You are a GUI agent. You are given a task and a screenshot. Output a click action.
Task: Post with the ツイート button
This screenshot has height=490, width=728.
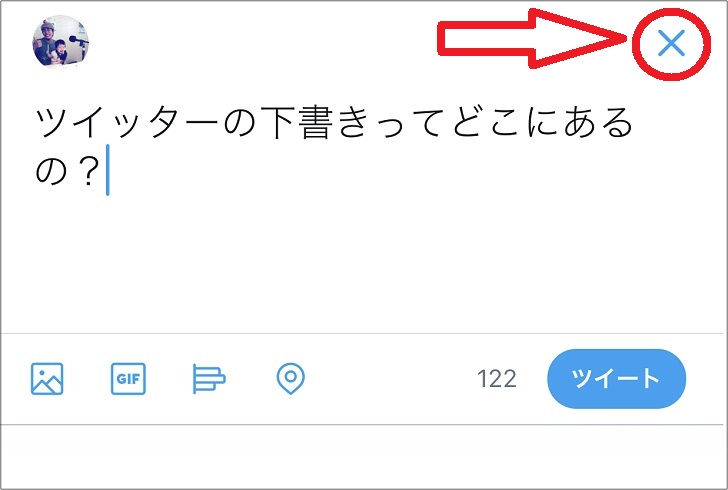click(x=616, y=379)
